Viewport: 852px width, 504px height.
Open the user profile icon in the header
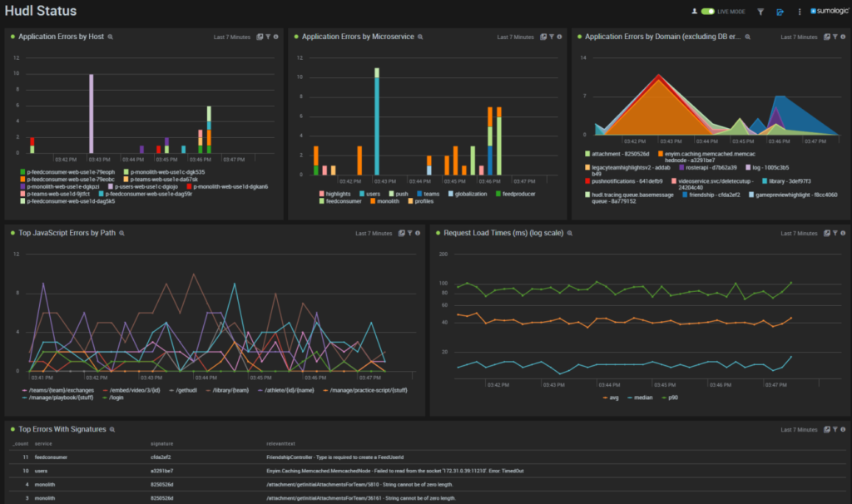coord(694,12)
